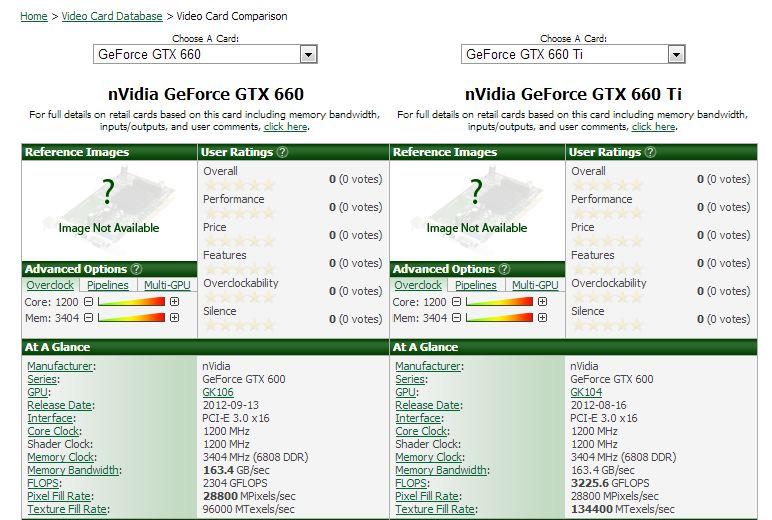Decrease Core clock with minus icon for GTX 660
Screen dimensions: 772x520
pyautogui.click(x=88, y=301)
